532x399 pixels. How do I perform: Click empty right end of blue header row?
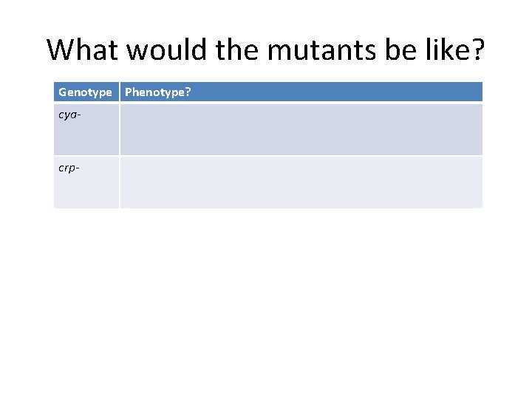click(443, 92)
